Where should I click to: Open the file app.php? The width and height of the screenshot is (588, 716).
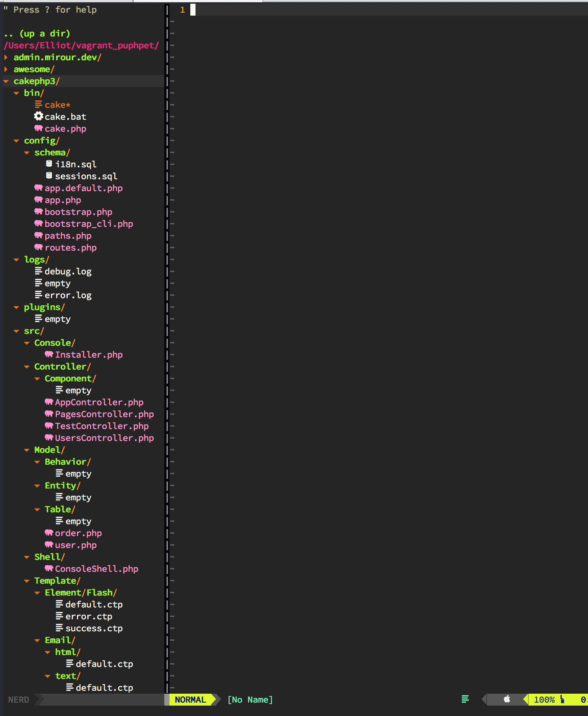click(x=63, y=200)
